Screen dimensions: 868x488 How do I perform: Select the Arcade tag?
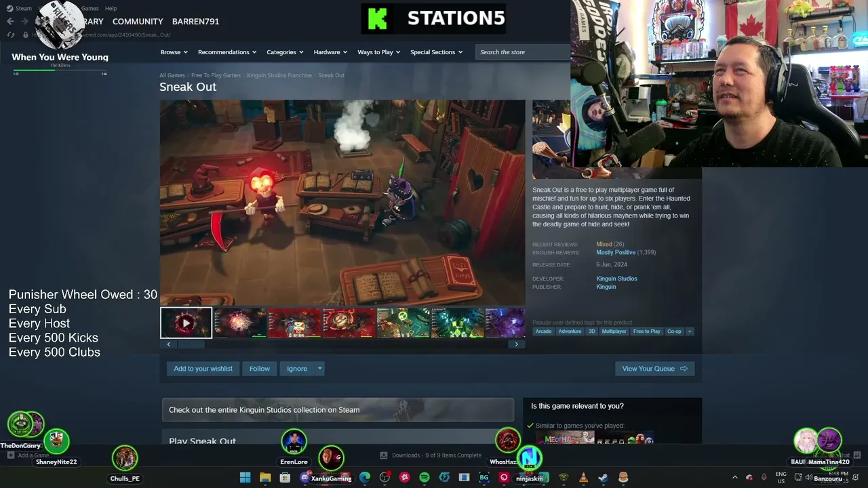tap(543, 331)
